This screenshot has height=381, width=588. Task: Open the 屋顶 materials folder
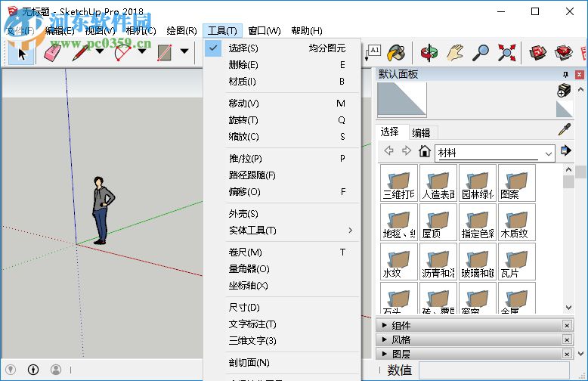pos(438,222)
